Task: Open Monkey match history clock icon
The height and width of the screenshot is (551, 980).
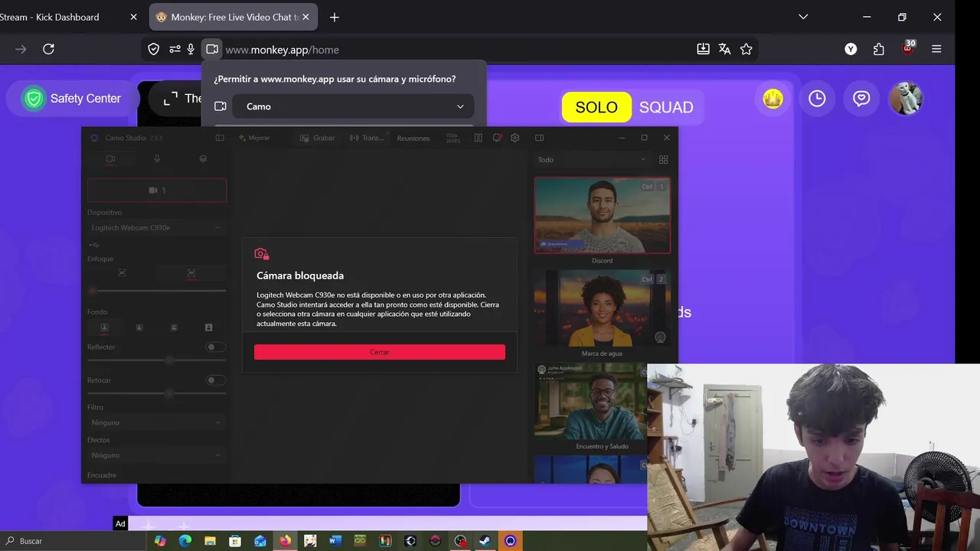Action: click(x=817, y=98)
